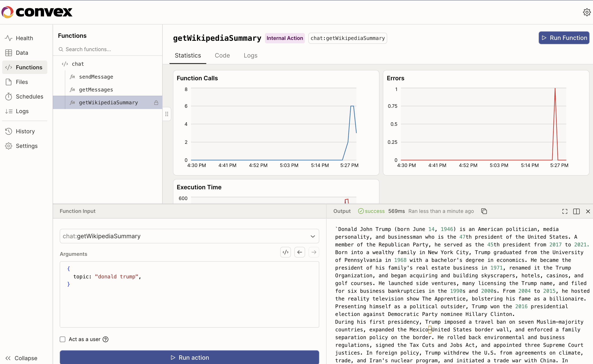Open the Logs page in the sidebar
Viewport: 593px width, 364px height.
tap(24, 111)
